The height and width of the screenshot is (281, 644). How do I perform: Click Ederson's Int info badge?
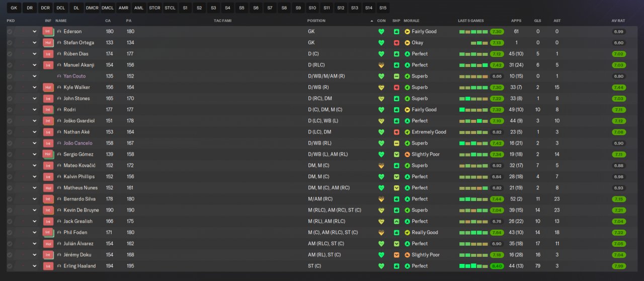(x=48, y=31)
